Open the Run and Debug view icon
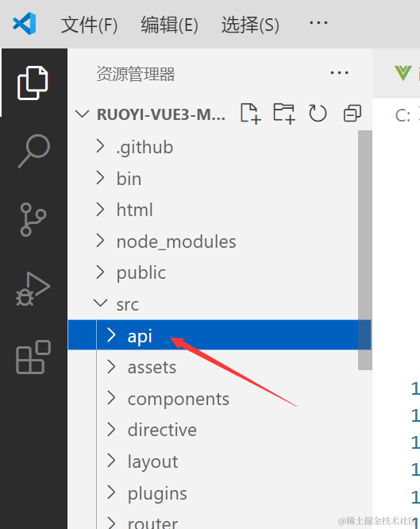 coord(33,289)
